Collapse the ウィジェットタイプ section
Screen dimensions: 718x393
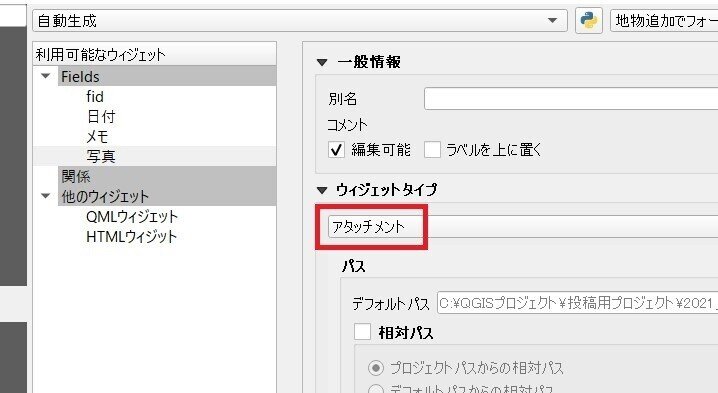322,190
